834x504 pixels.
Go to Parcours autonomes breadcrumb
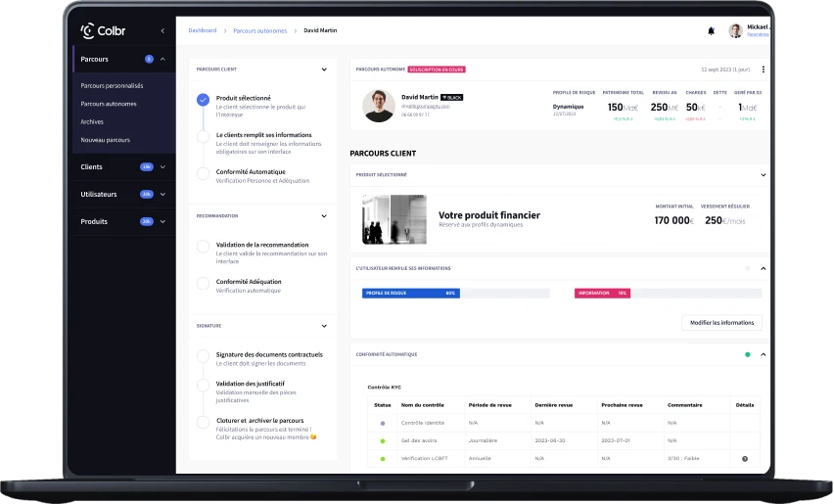[260, 31]
